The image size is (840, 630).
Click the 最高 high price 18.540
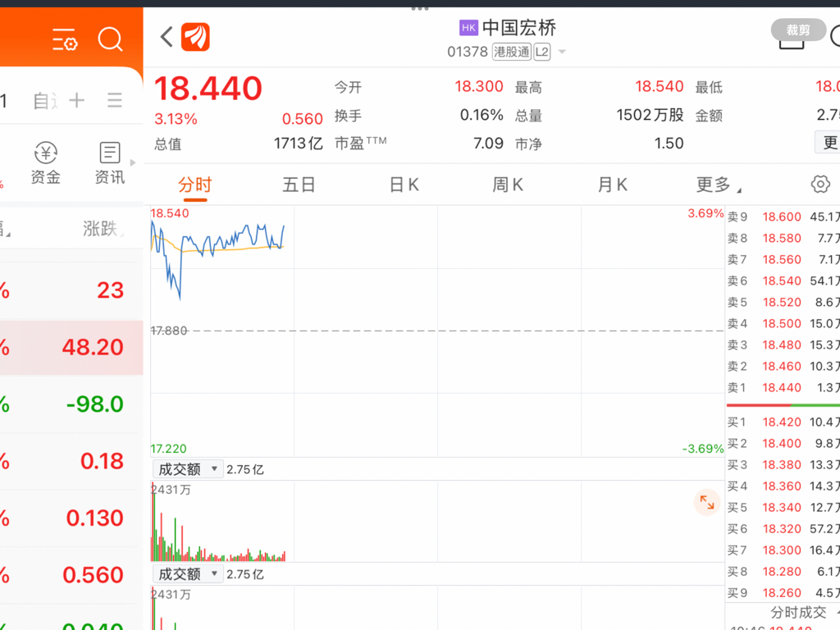pyautogui.click(x=660, y=87)
